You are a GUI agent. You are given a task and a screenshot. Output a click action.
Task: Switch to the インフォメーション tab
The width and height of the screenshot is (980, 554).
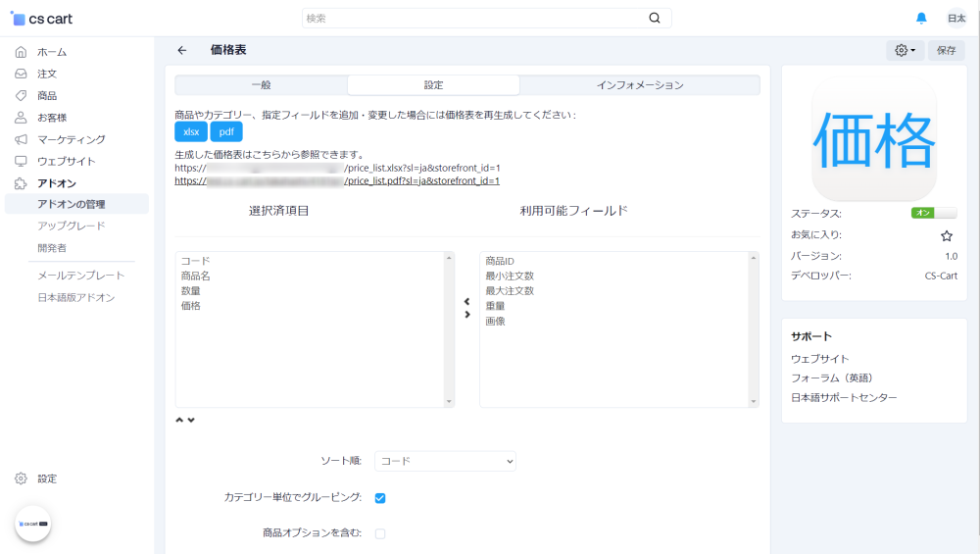click(640, 85)
